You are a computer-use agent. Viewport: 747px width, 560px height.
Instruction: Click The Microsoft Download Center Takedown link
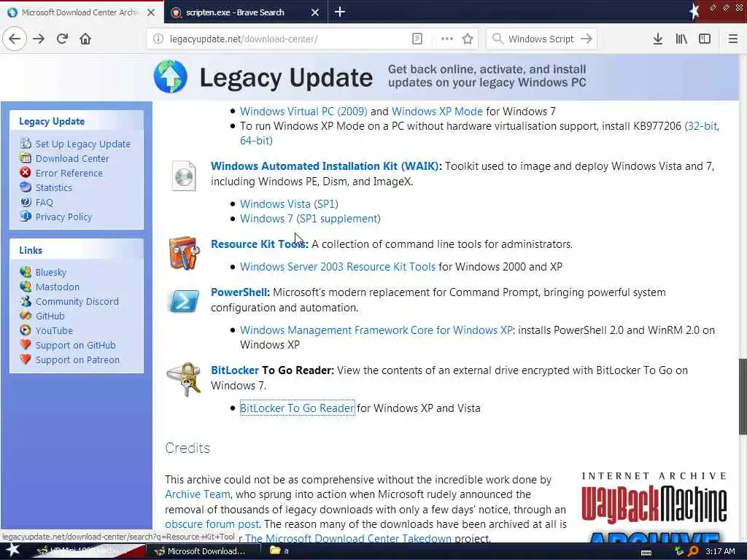[348, 539]
